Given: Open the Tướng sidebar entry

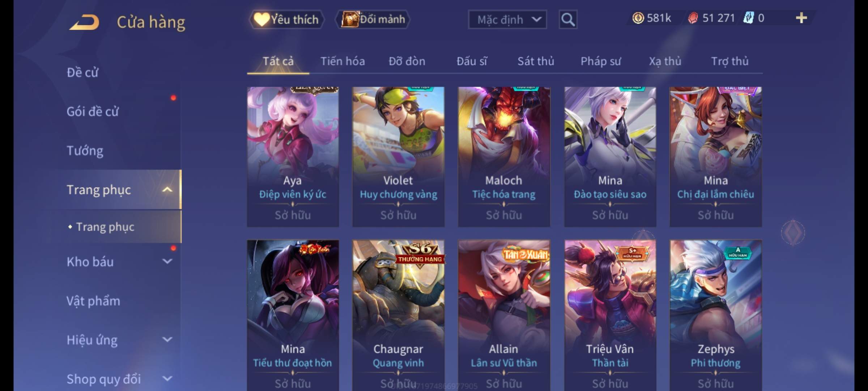Looking at the screenshot, I should click(x=85, y=151).
